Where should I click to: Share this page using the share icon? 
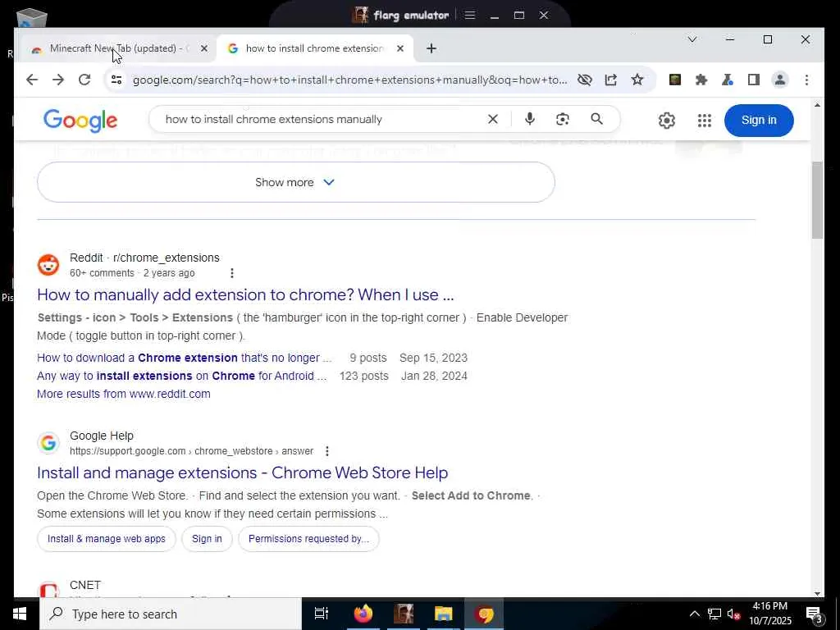tap(610, 80)
